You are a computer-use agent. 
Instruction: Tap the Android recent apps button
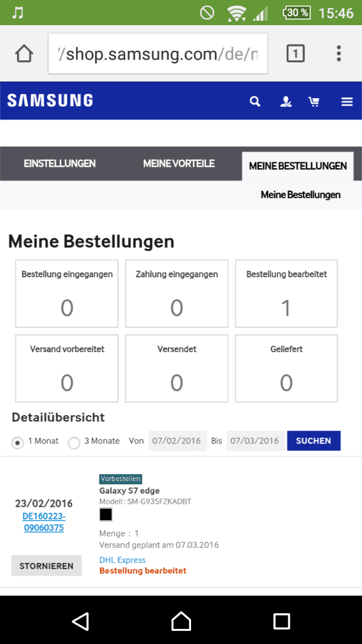coord(282,621)
